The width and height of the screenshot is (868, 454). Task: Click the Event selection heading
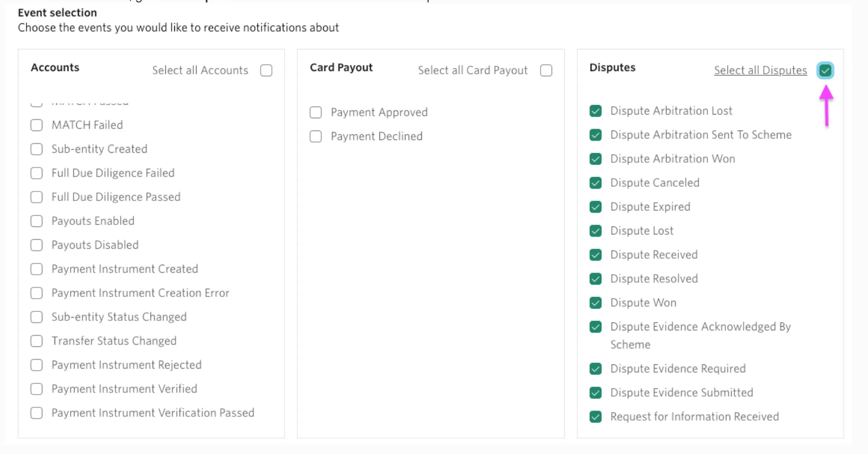[57, 13]
